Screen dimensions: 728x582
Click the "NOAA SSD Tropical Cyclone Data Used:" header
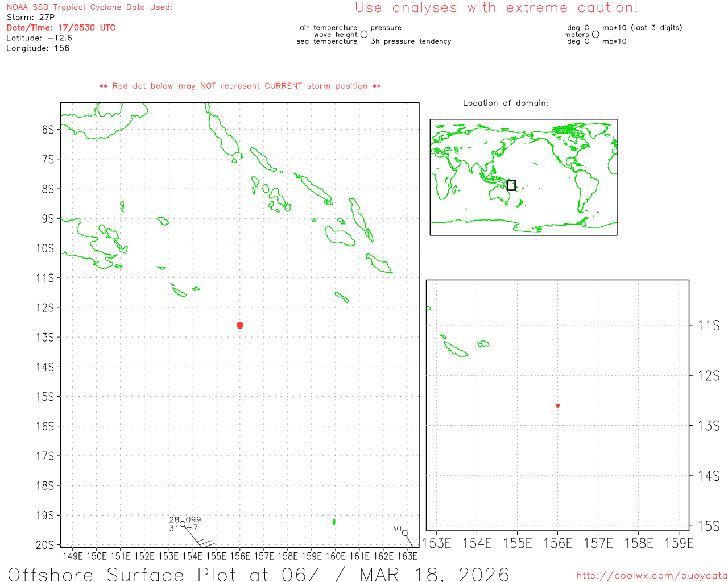click(89, 7)
